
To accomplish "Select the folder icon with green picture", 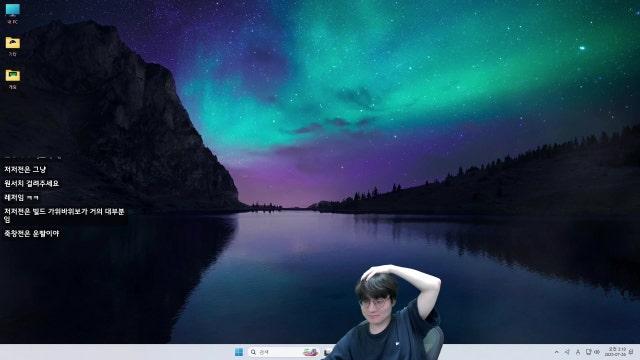I will (13, 79).
